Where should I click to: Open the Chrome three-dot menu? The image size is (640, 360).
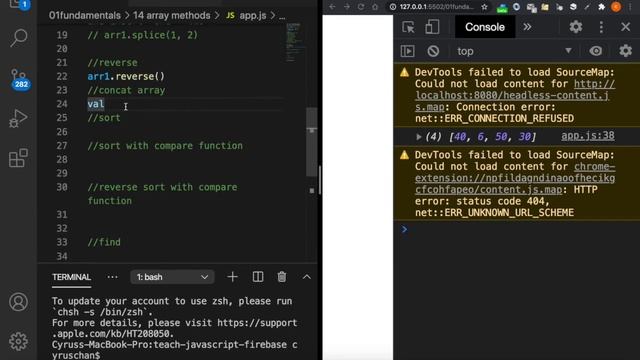click(631, 7)
